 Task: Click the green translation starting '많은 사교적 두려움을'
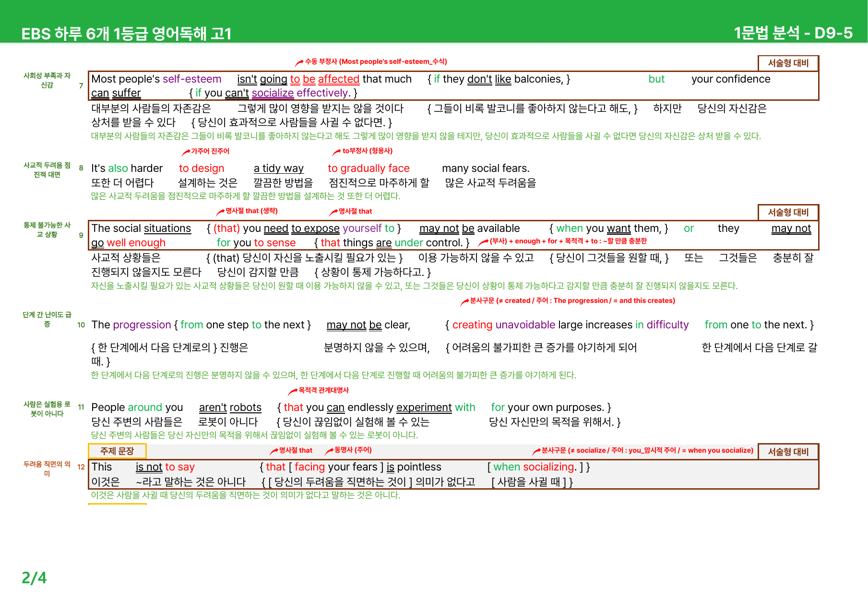click(246, 196)
